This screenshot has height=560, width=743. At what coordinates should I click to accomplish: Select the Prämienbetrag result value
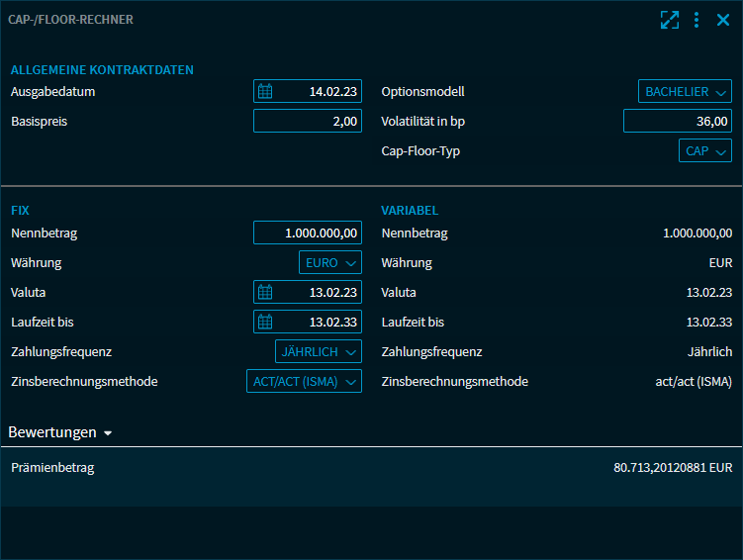672,467
